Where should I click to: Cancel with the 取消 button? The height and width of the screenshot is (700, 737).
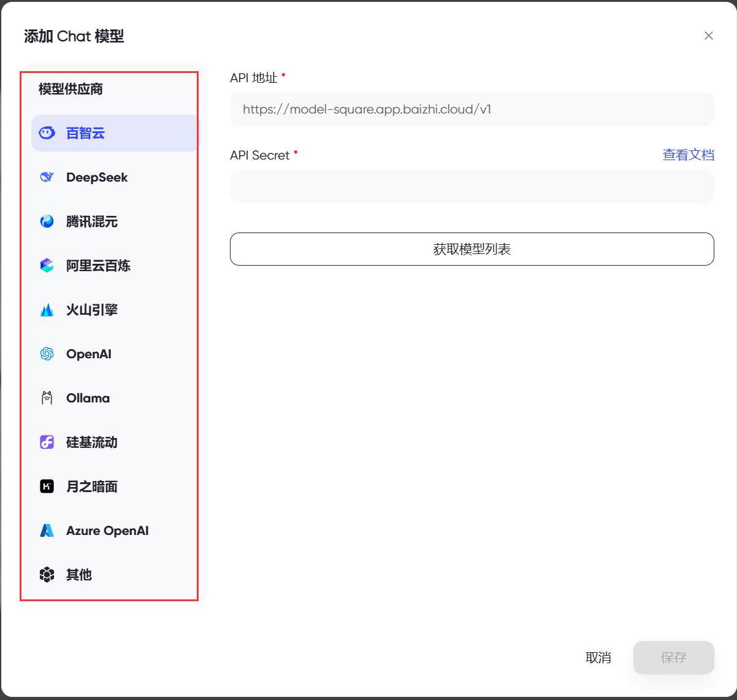pyautogui.click(x=598, y=658)
